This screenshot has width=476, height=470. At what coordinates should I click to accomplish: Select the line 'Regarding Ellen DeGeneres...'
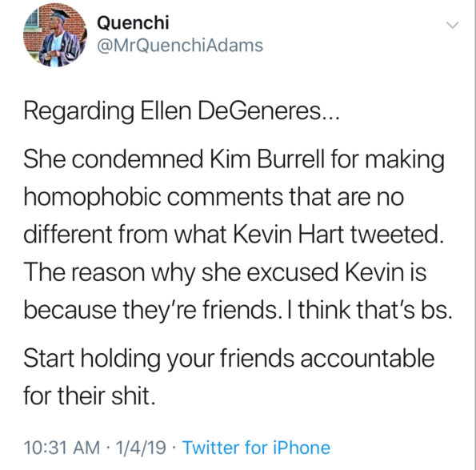coord(181,111)
